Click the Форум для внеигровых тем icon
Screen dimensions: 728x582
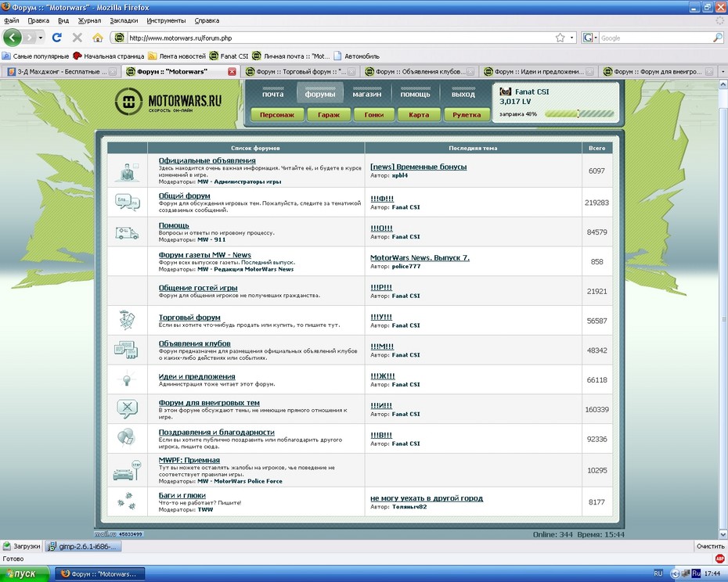click(128, 409)
